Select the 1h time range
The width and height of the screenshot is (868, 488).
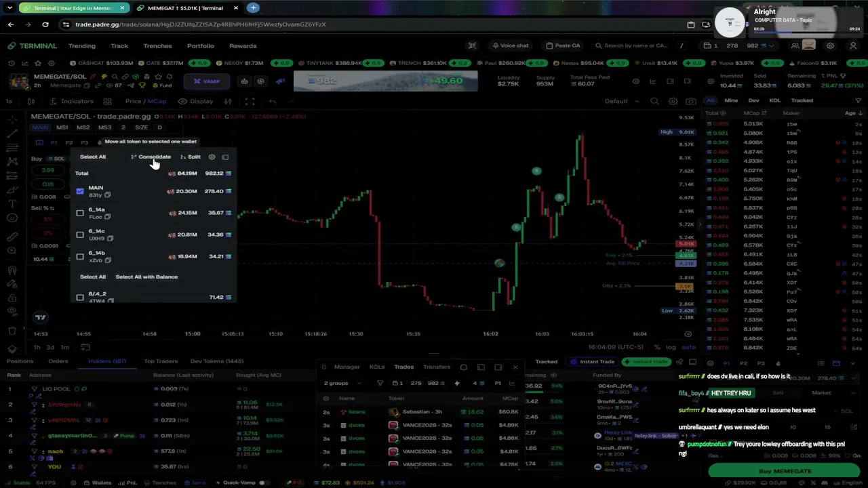tap(37, 347)
